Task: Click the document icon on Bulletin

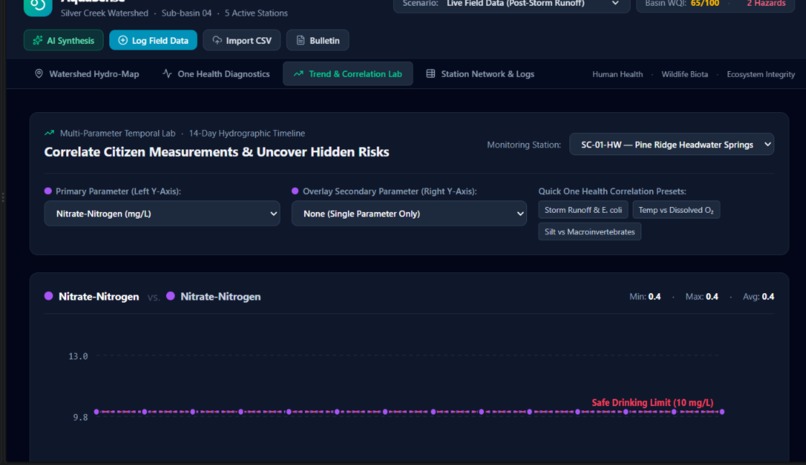Action: (x=301, y=40)
